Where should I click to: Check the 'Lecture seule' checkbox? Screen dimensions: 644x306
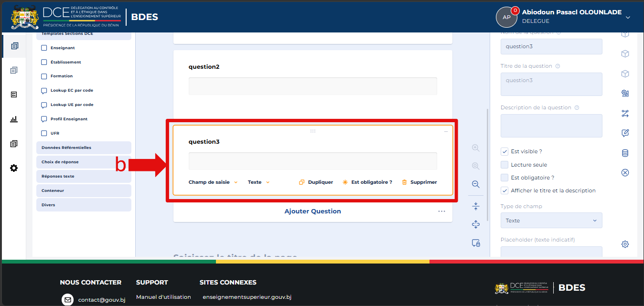click(504, 165)
